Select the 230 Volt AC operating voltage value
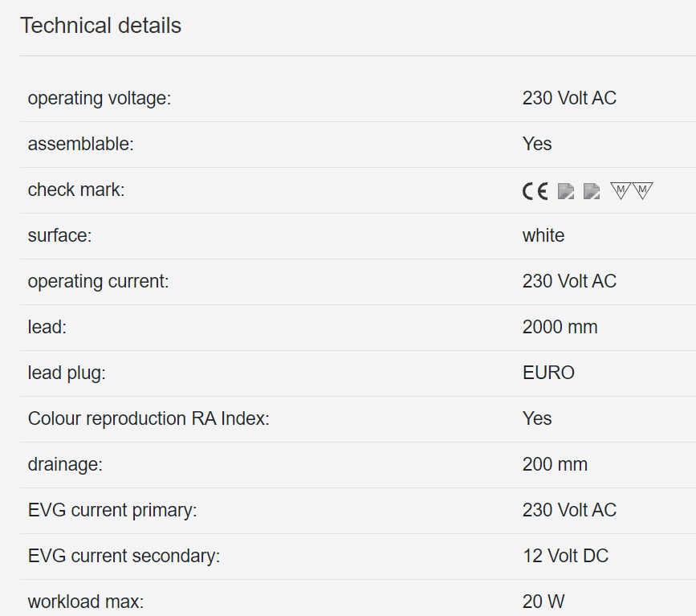This screenshot has height=616, width=696. [569, 99]
